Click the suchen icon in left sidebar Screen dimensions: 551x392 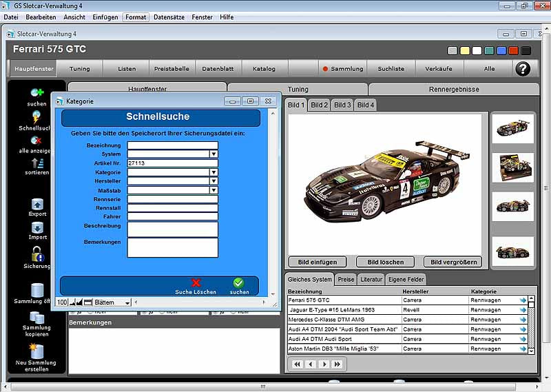point(37,92)
